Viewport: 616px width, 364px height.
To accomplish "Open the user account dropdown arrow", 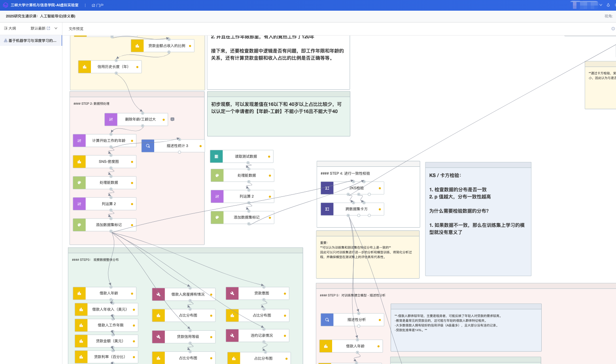I will [601, 5].
